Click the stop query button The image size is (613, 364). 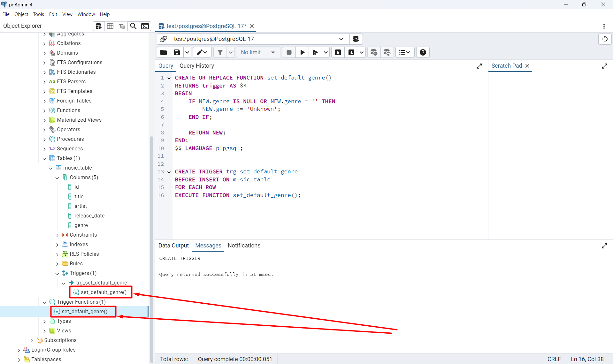[x=289, y=52]
